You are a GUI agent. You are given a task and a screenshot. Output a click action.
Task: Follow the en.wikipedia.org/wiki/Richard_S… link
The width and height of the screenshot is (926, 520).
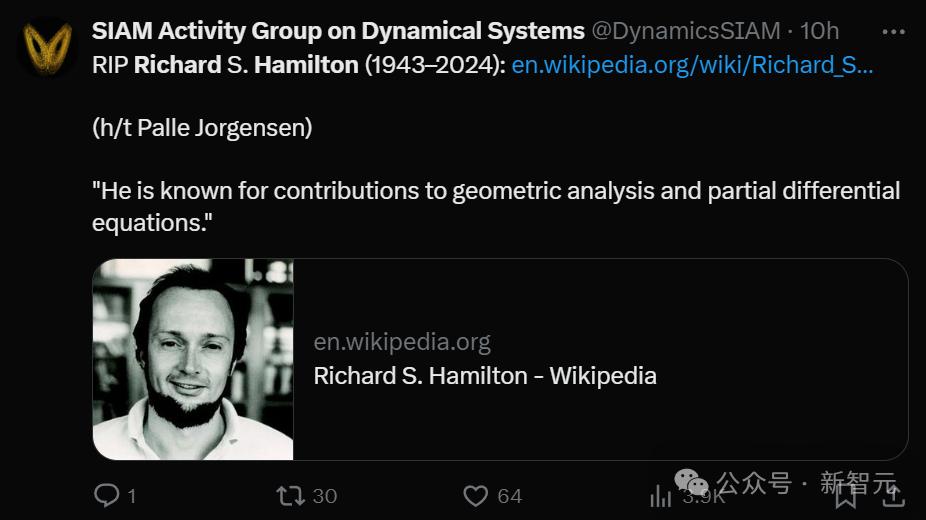point(692,65)
